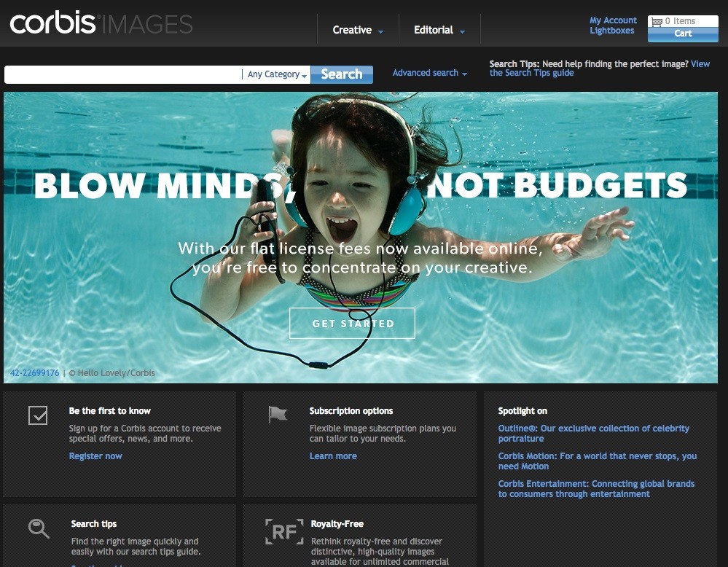Click the Register now link

click(95, 456)
